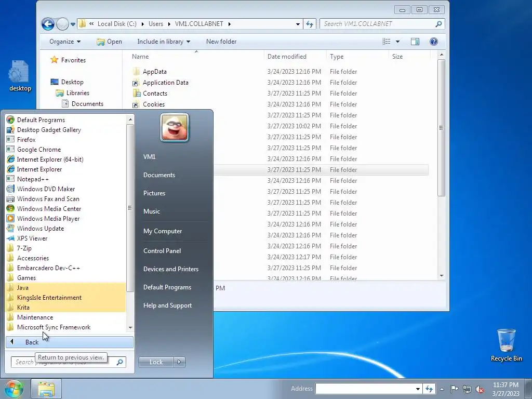
Task: Select the Contacts folder
Action: coord(155,94)
